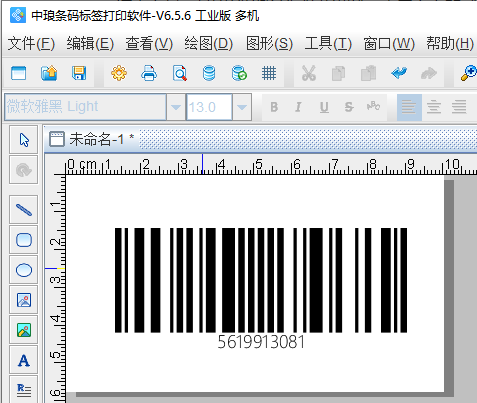Toggle left text alignment
477x403 pixels.
pyautogui.click(x=409, y=107)
